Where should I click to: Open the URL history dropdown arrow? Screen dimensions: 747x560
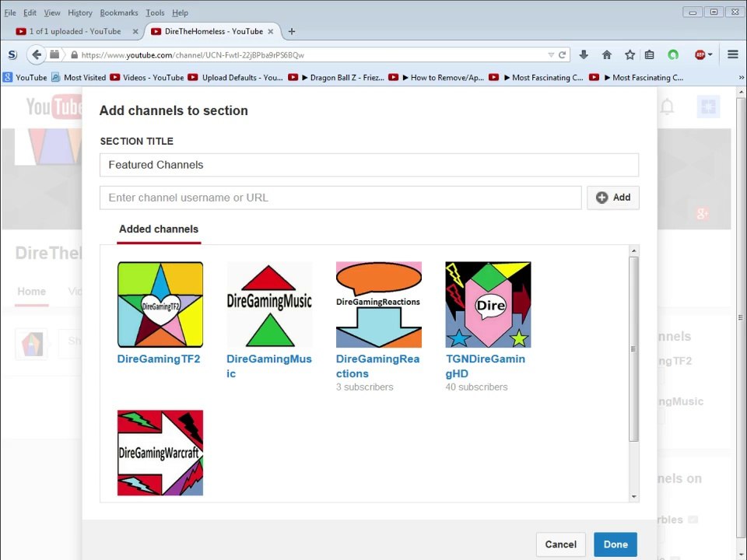(551, 54)
